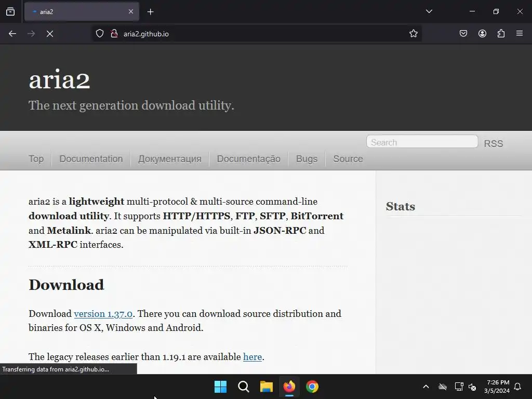Open the Bugs navigation item

tap(307, 159)
